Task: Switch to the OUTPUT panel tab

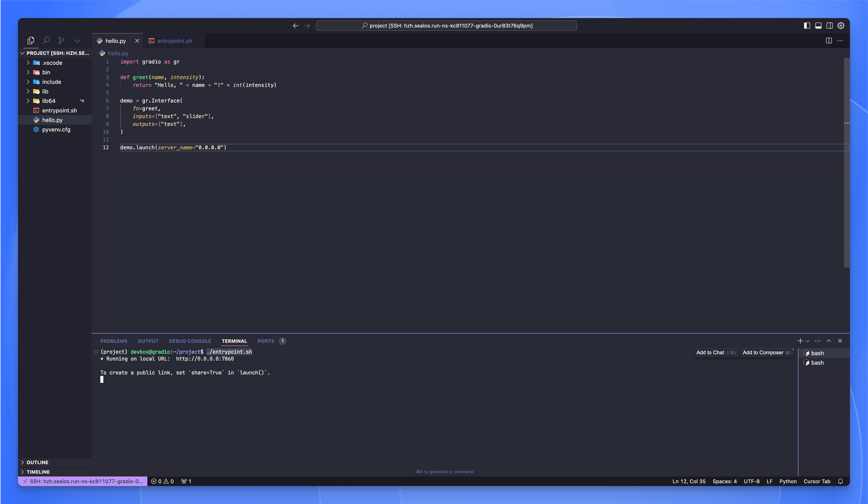Action: (148, 341)
